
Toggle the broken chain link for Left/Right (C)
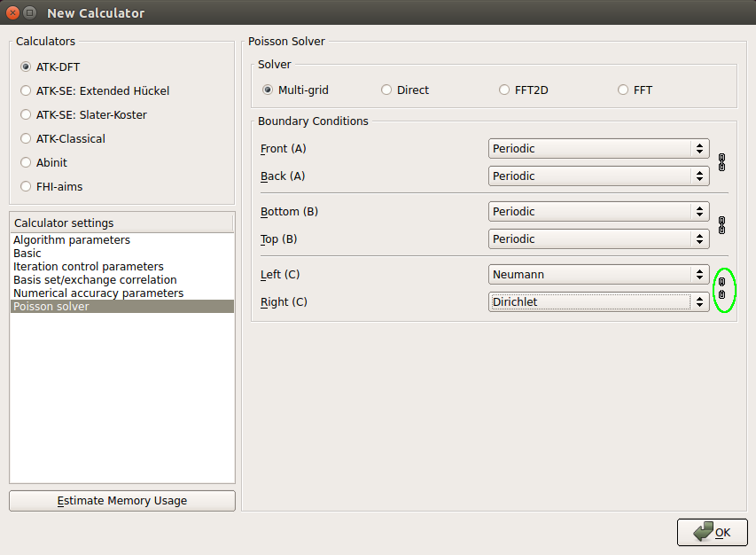(x=721, y=288)
